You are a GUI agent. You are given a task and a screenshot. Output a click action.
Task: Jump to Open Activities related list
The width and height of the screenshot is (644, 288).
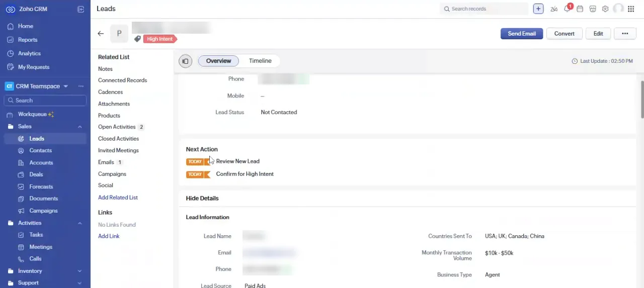tap(117, 127)
